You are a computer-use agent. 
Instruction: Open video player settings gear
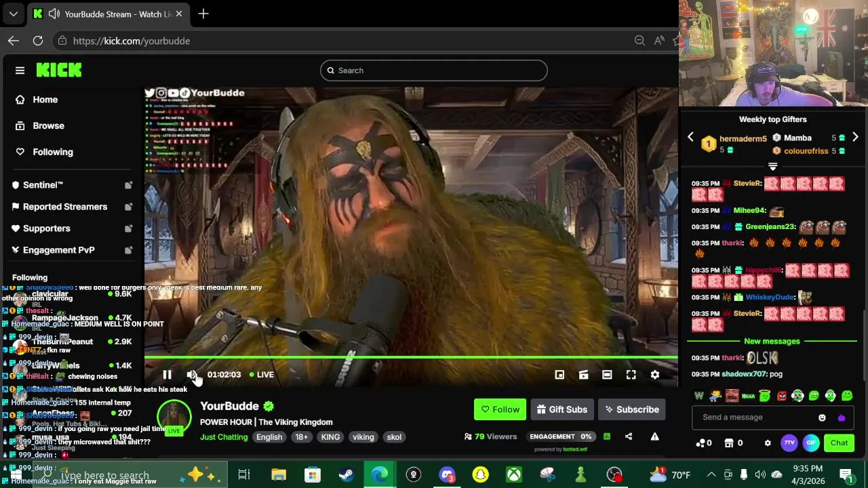coord(655,375)
